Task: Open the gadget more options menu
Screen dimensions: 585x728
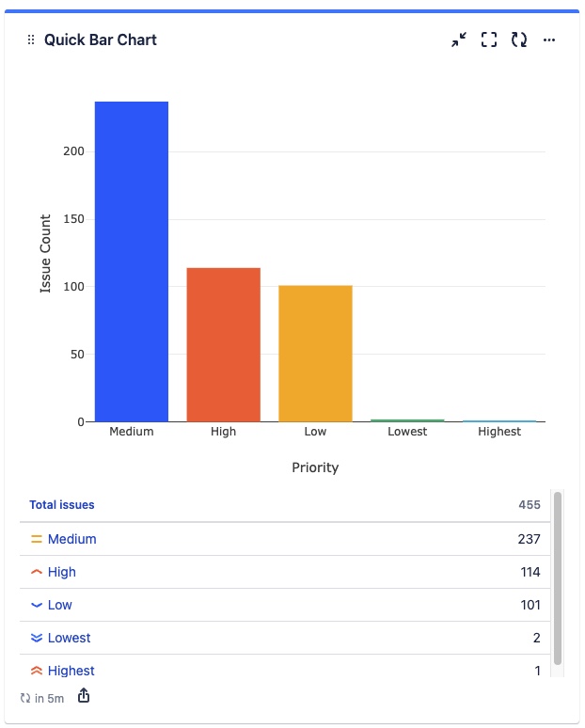Action: coord(549,40)
